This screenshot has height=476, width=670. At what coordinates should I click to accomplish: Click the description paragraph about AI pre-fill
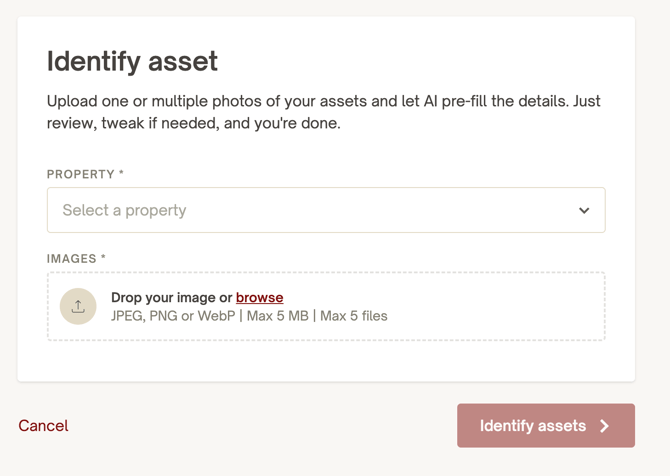pyautogui.click(x=323, y=112)
